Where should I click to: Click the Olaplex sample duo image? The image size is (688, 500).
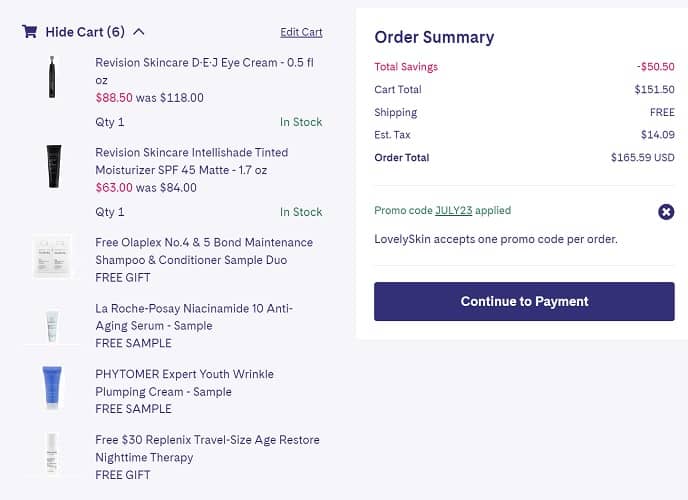(52, 256)
